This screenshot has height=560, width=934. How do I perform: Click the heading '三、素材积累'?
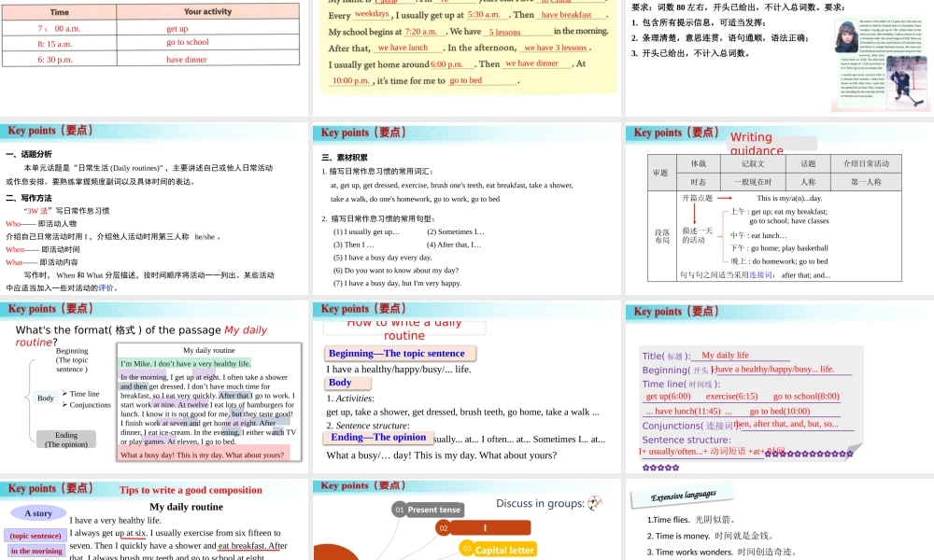coord(345,158)
